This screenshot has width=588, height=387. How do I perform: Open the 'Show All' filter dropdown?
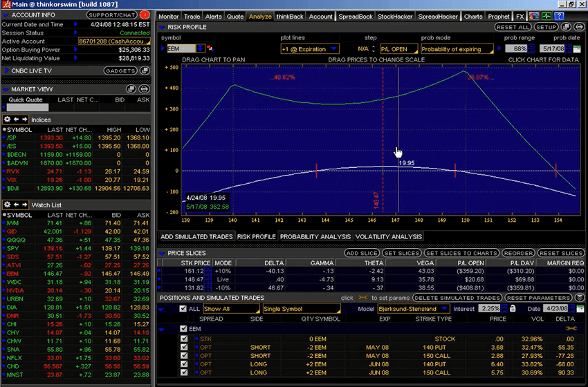pyautogui.click(x=231, y=309)
